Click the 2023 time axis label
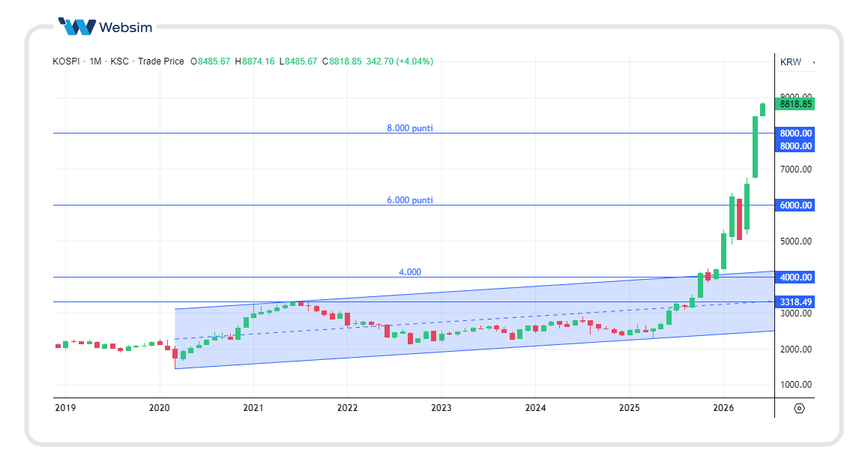Viewport: 868px width, 471px height. click(441, 408)
